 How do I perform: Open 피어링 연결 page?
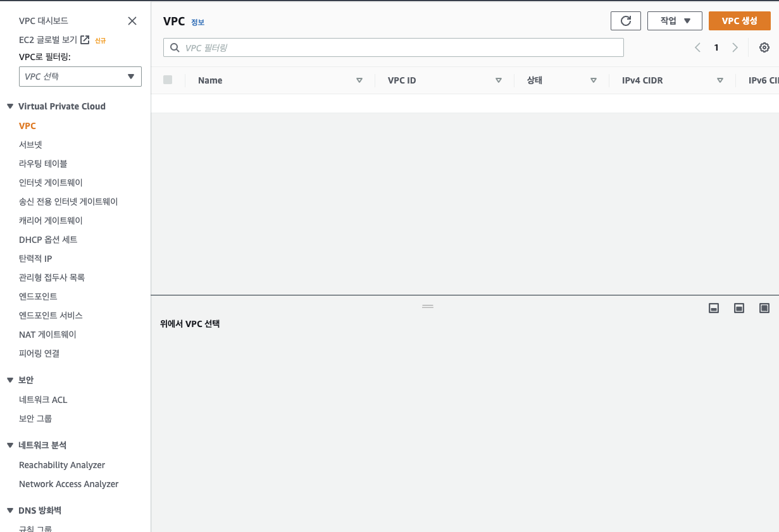[39, 354]
